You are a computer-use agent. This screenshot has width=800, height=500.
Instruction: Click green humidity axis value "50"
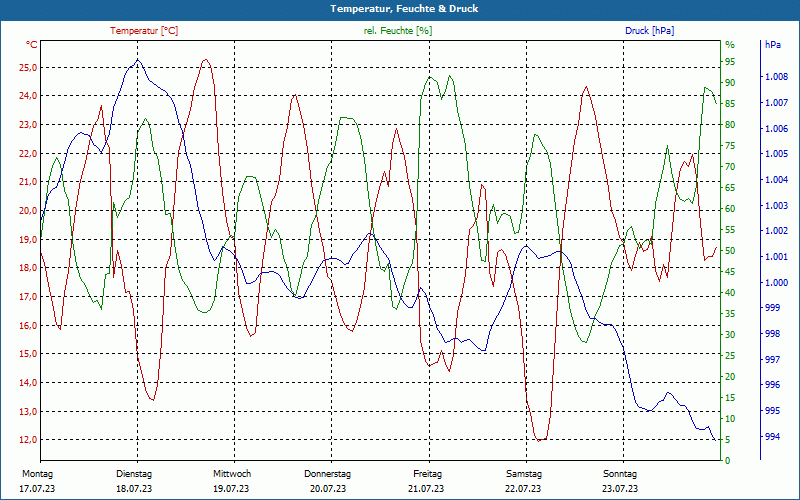pyautogui.click(x=730, y=251)
